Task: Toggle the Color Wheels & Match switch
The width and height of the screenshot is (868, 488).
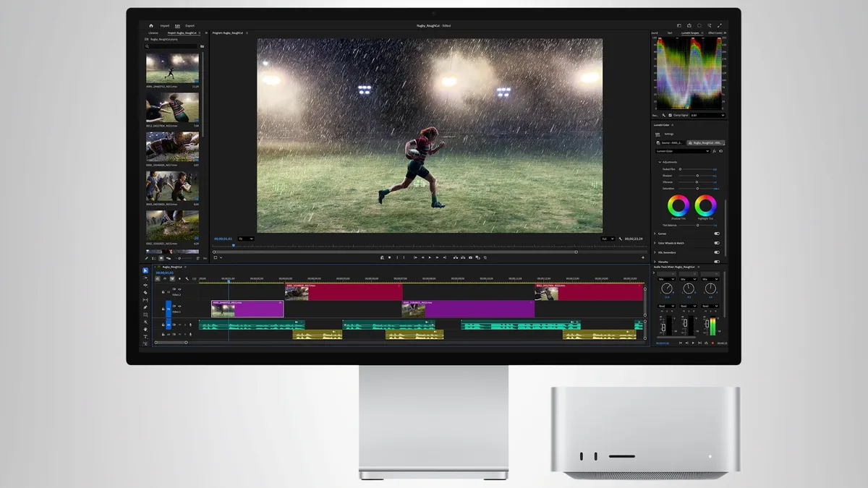Action: pyautogui.click(x=717, y=243)
